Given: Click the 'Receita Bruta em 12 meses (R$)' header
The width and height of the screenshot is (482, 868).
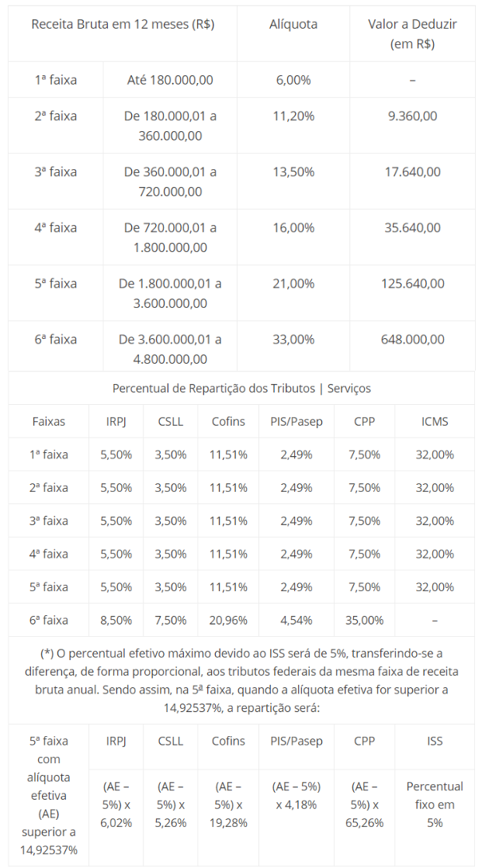Looking at the screenshot, I should tap(123, 24).
